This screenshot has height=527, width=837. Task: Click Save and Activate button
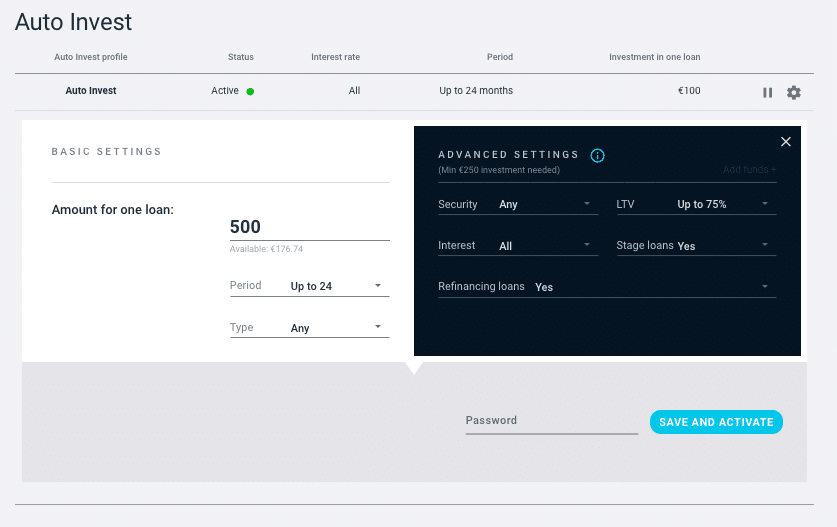pos(716,422)
